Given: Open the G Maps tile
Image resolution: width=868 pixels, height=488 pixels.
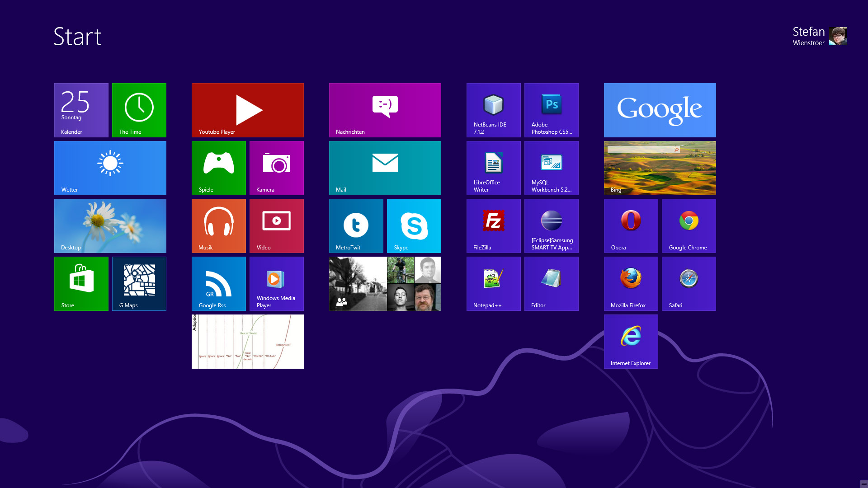Looking at the screenshot, I should point(139,284).
